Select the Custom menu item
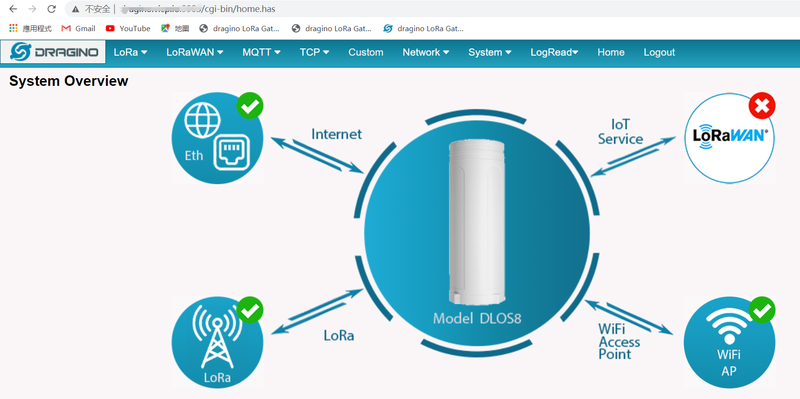 click(366, 52)
